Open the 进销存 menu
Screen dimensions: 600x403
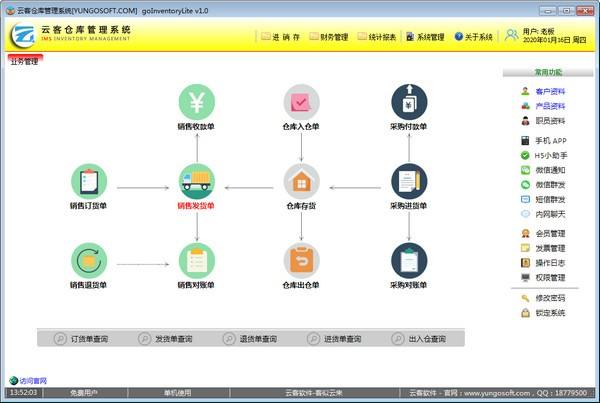coord(280,37)
